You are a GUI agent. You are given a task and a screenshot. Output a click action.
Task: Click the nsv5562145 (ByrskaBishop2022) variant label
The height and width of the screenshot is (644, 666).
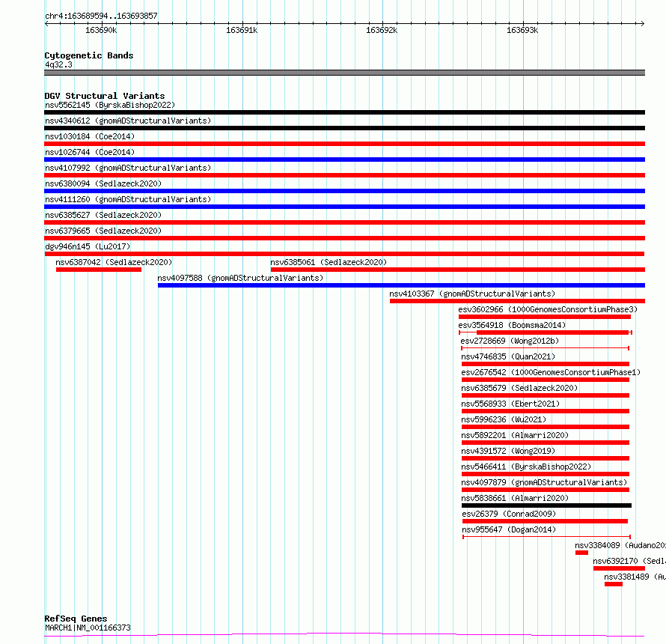110,105
